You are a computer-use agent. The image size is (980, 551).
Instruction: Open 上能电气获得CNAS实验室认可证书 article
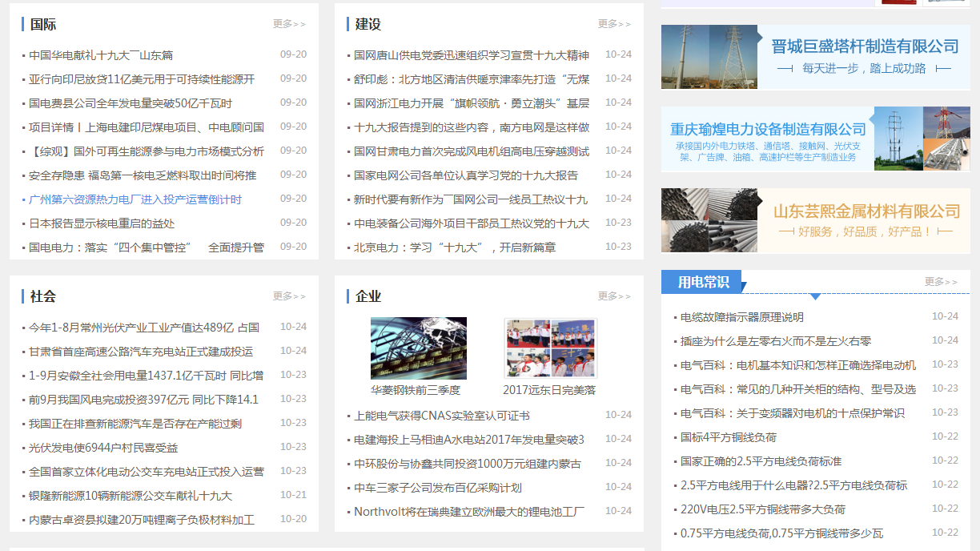tap(442, 416)
